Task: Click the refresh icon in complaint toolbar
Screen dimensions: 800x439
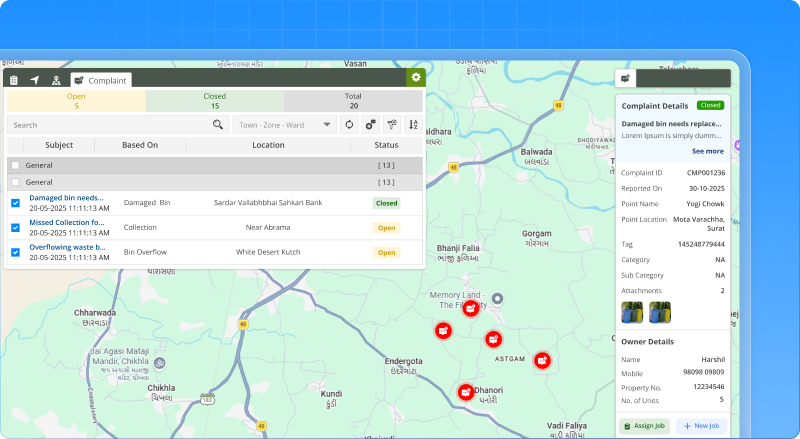Action: [x=349, y=125]
